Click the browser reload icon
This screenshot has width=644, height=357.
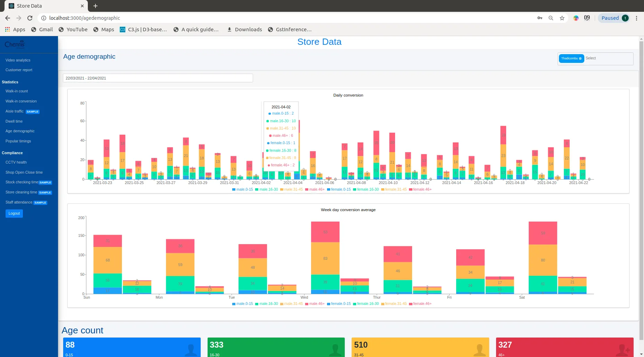[30, 18]
